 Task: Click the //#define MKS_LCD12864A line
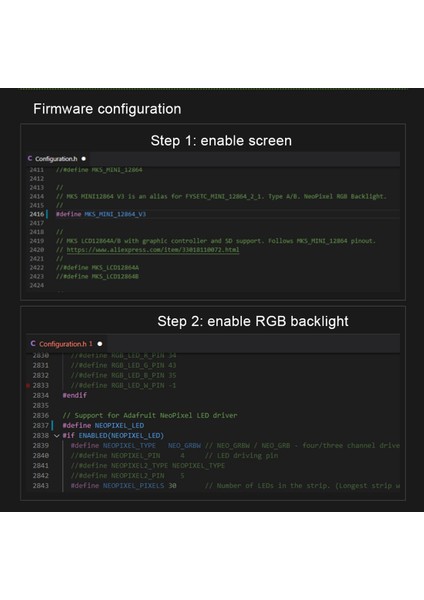pos(97,267)
